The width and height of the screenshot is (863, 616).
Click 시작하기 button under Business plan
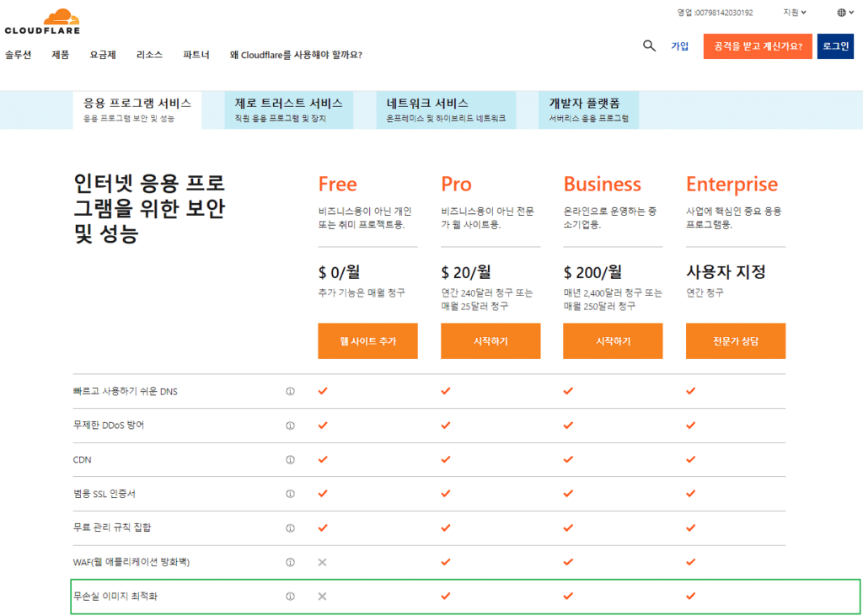(x=613, y=340)
